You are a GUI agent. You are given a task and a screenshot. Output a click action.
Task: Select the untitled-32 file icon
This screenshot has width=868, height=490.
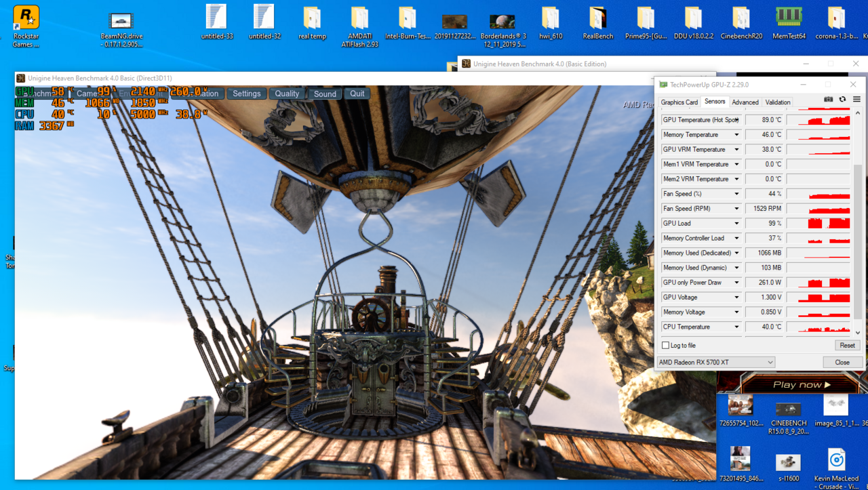[x=264, y=22]
